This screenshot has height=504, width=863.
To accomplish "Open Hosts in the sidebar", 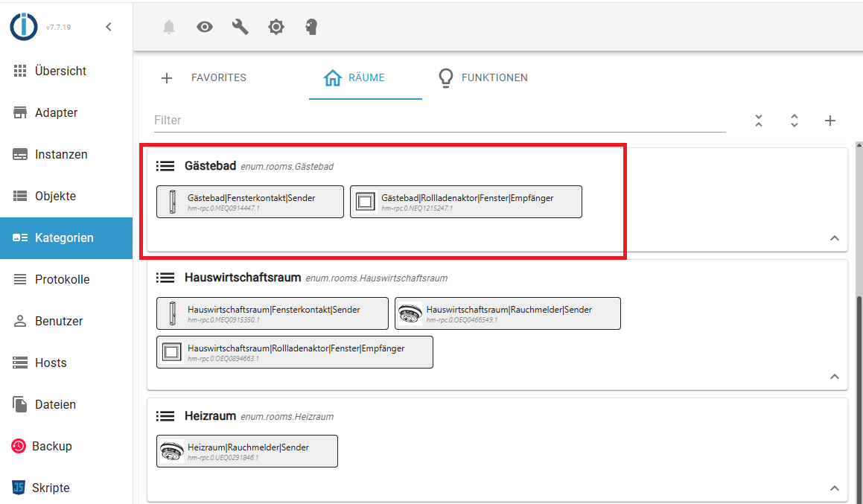I will click(66, 363).
